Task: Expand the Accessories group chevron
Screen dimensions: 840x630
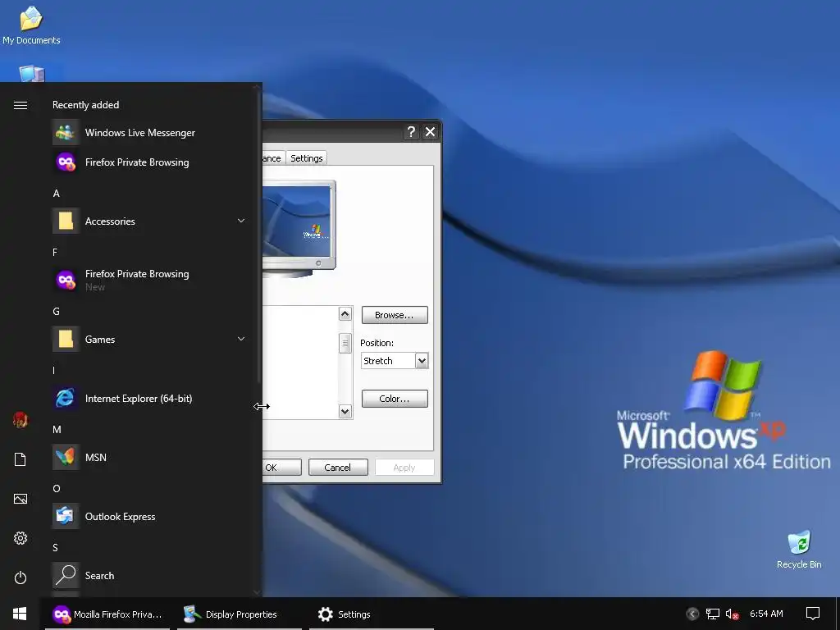Action: click(x=241, y=221)
